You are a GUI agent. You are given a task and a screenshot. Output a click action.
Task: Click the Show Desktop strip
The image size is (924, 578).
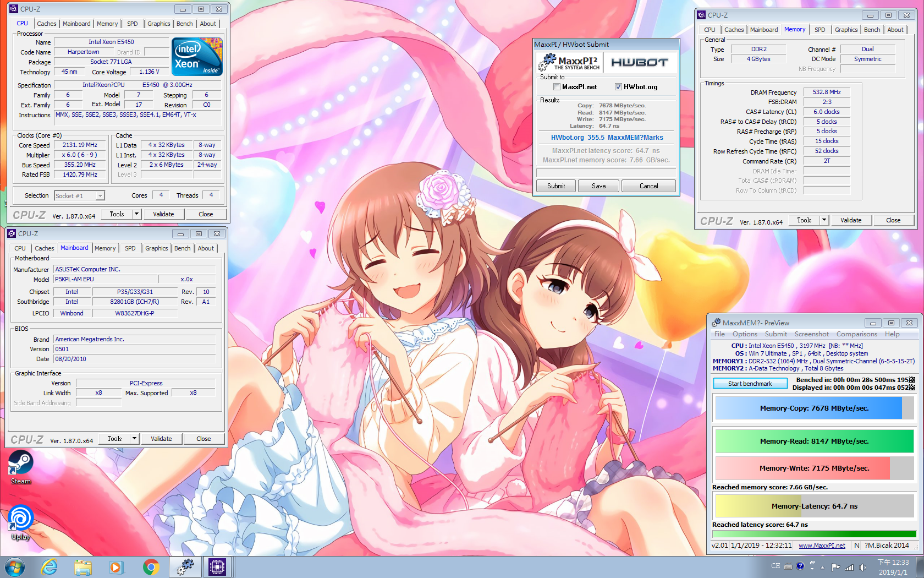point(920,567)
